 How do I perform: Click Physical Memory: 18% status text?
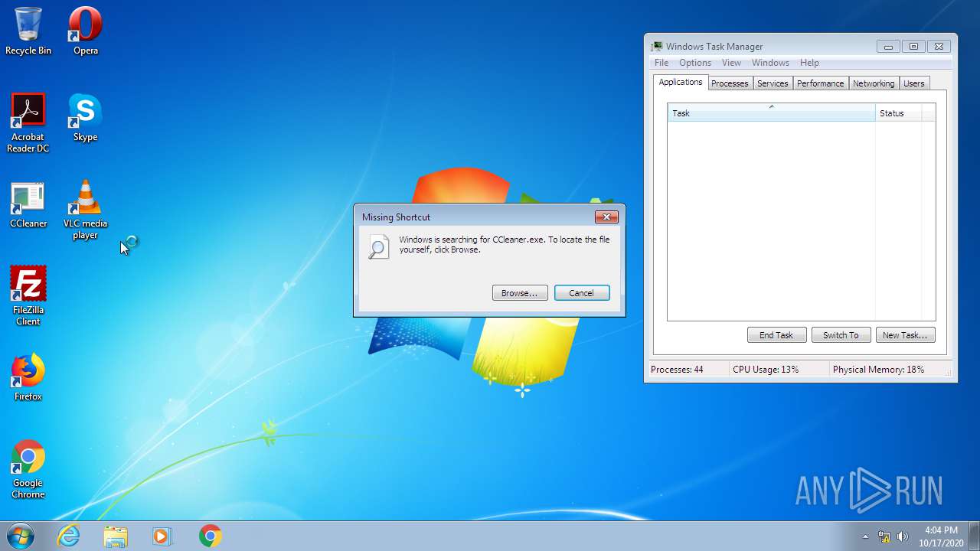(878, 370)
